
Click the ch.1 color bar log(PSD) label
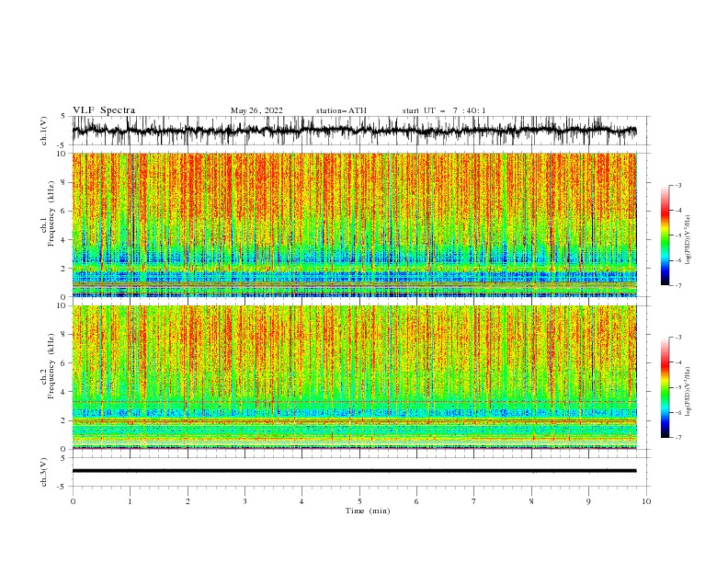click(x=688, y=240)
